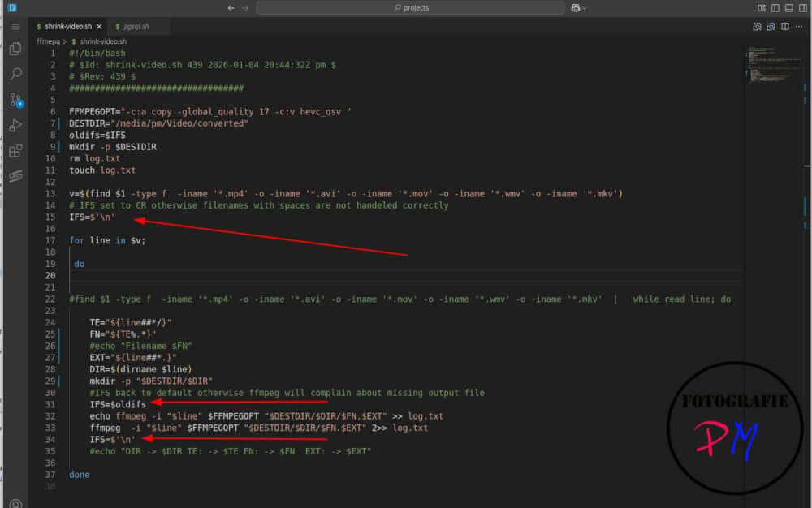The image size is (812, 508).
Task: Open the Run and Debug view
Action: point(13,126)
